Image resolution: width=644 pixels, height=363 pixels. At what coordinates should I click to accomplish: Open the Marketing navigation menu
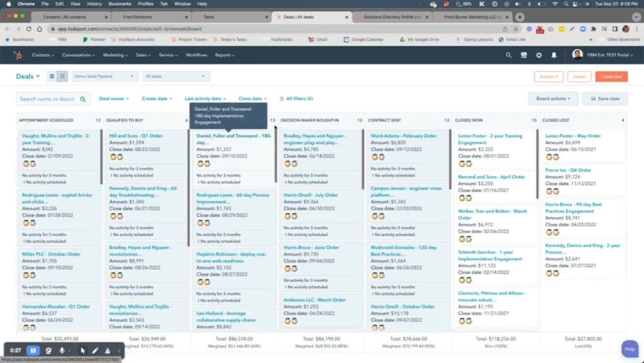[115, 55]
